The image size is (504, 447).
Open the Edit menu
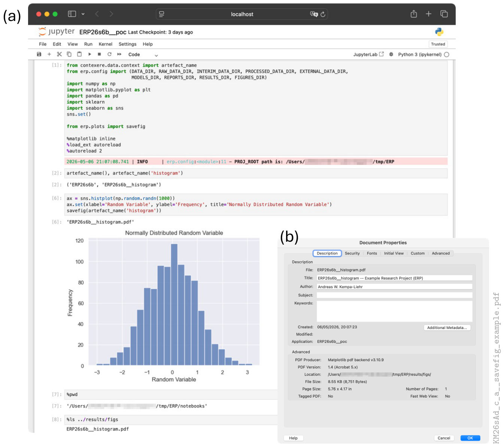[x=57, y=44]
